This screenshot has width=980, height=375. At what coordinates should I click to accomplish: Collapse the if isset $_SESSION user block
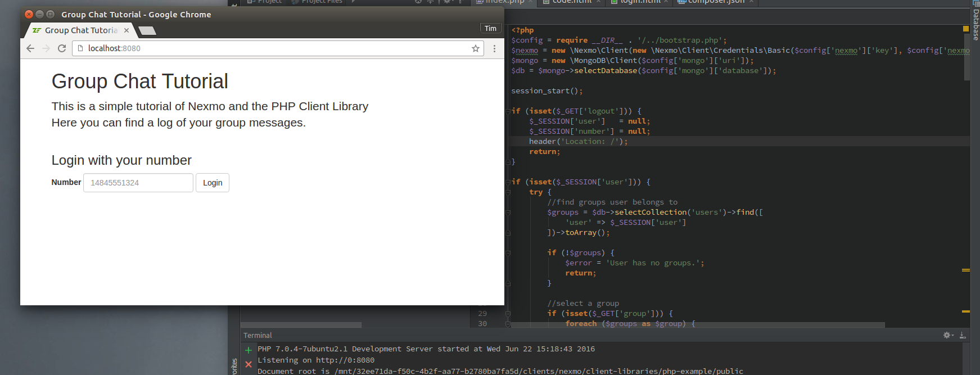(x=508, y=182)
